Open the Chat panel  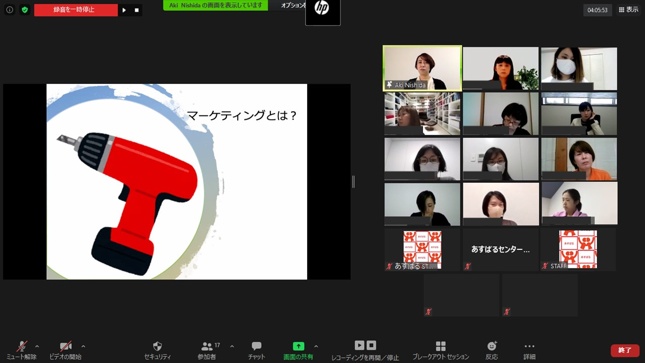(257, 351)
